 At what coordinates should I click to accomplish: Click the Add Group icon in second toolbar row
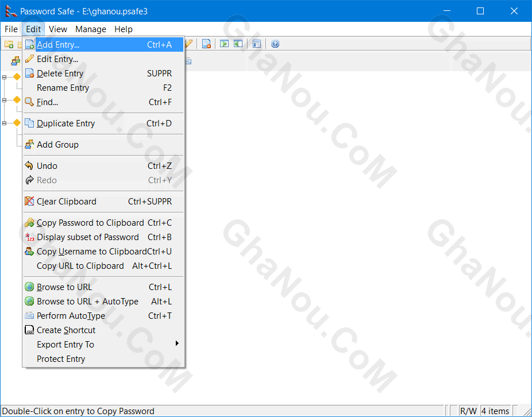(16, 61)
